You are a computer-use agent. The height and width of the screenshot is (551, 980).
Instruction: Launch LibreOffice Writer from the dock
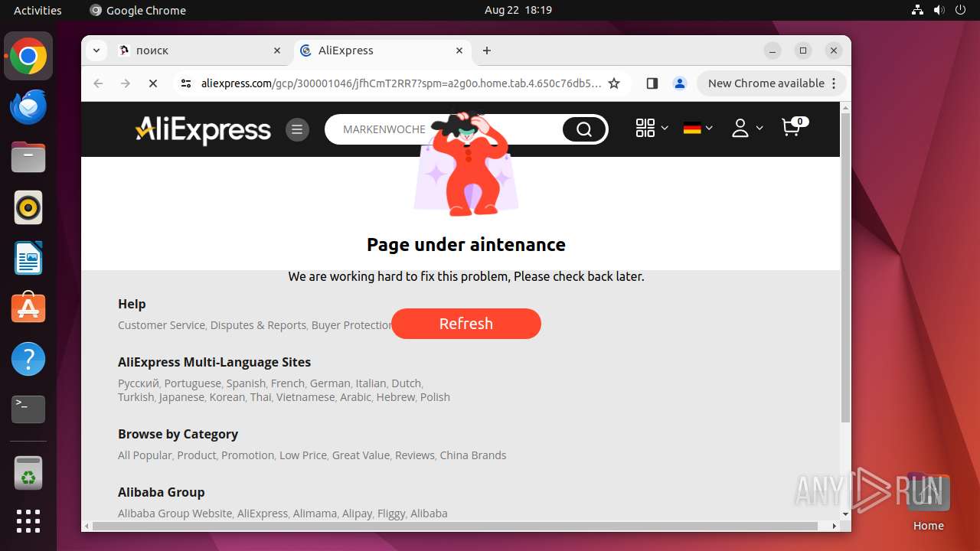coord(28,258)
